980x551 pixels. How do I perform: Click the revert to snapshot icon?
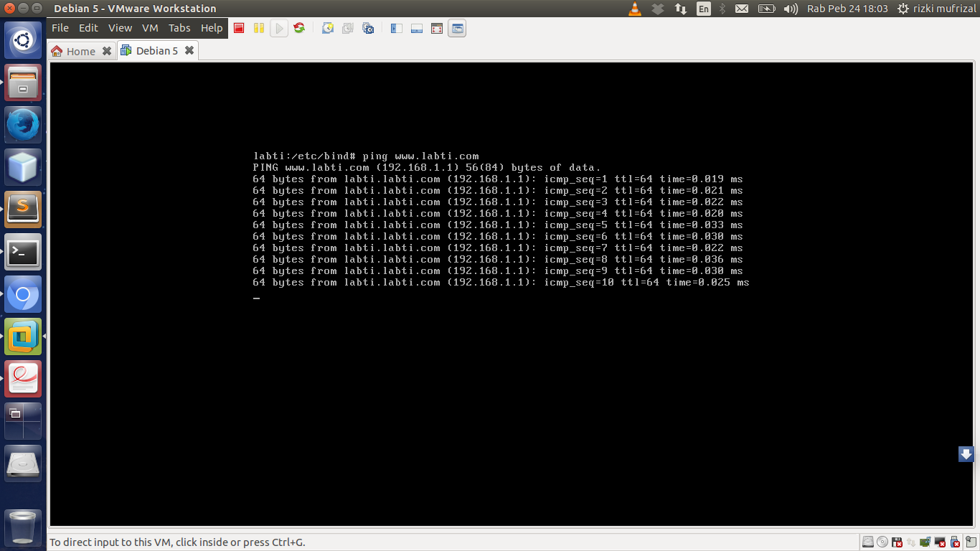[x=348, y=28]
